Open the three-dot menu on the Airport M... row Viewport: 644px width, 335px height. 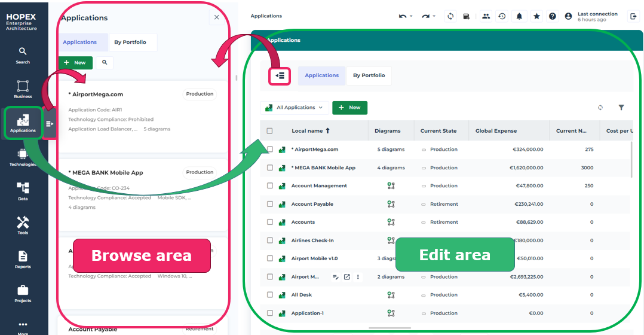coord(358,277)
